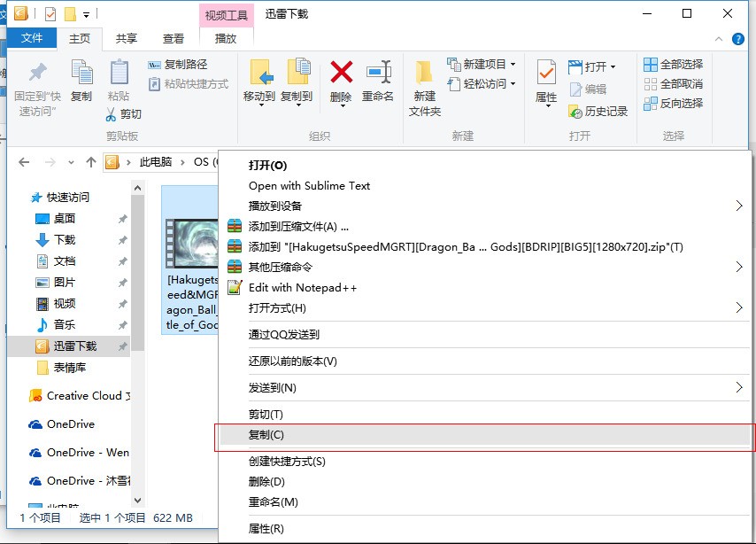Viewport: 756px width, 544px height.
Task: Select Open with Sublime Text
Action: [x=485, y=186]
